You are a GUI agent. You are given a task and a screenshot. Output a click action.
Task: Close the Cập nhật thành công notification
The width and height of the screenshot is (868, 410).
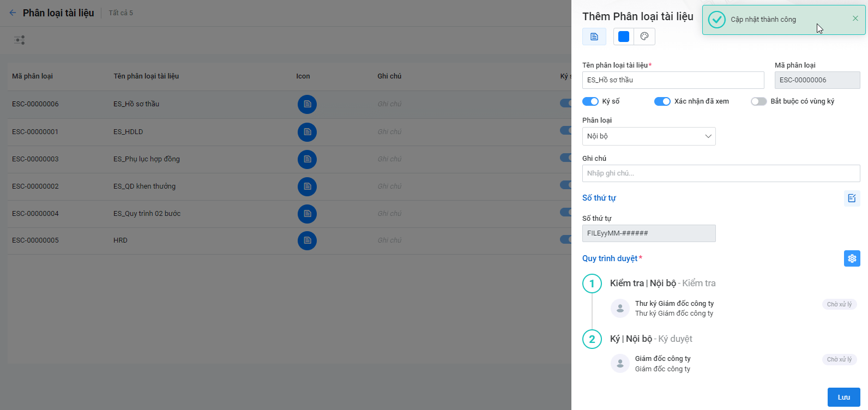855,19
